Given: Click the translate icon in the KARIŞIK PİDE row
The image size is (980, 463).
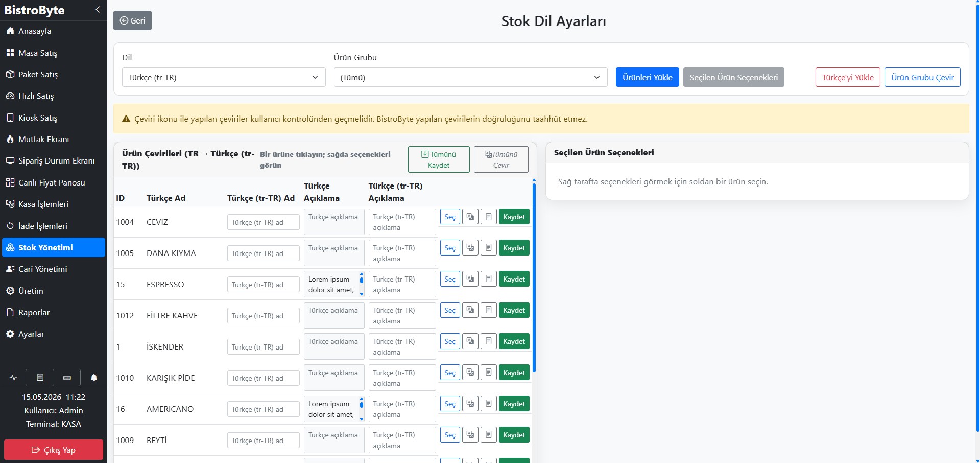Looking at the screenshot, I should coord(470,373).
